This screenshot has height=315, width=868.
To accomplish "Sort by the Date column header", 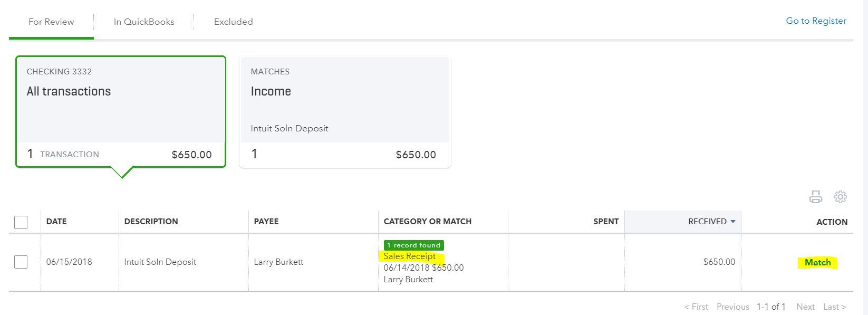I will (56, 222).
